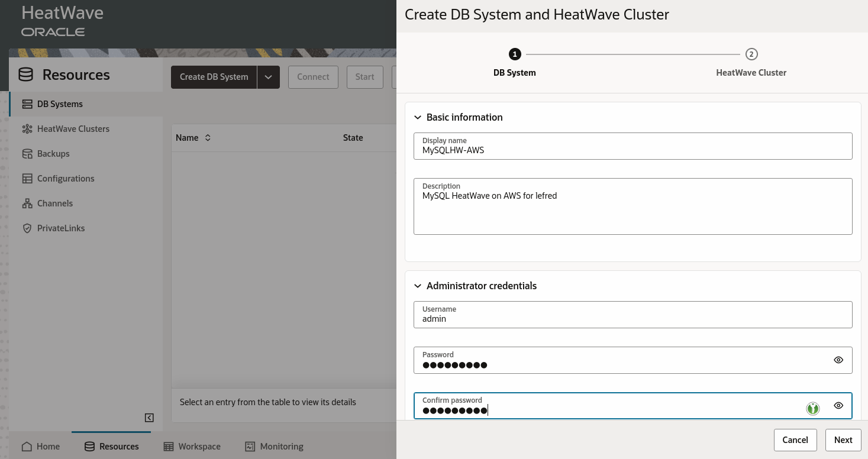The width and height of the screenshot is (868, 459).
Task: Cancel the DB System creation
Action: click(x=795, y=439)
